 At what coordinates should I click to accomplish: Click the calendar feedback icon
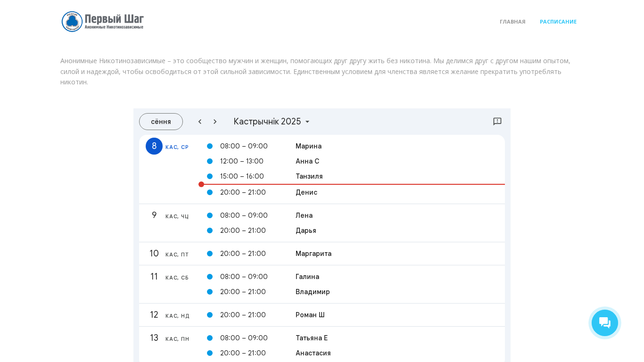497,122
